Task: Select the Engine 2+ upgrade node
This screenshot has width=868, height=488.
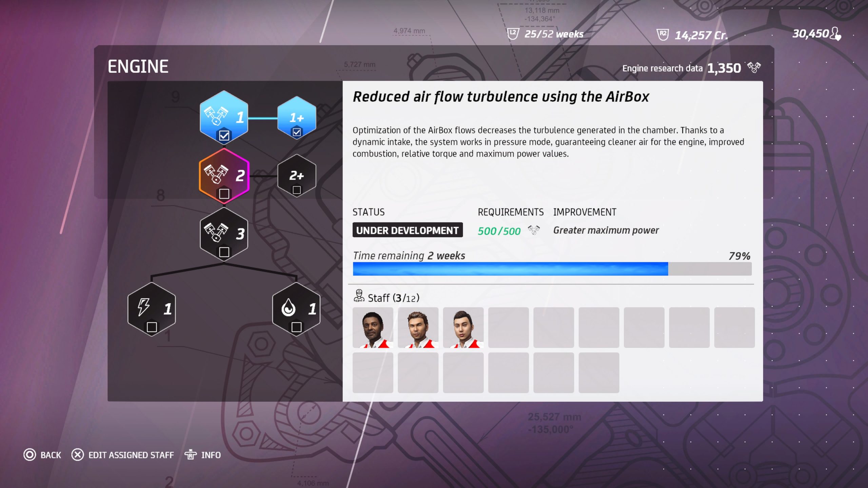Action: click(297, 176)
